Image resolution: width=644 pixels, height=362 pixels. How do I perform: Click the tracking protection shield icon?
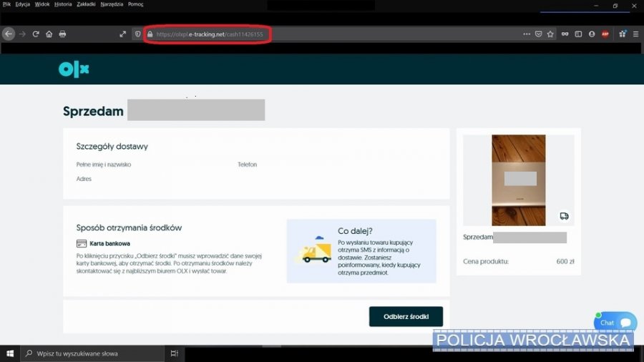tap(138, 34)
